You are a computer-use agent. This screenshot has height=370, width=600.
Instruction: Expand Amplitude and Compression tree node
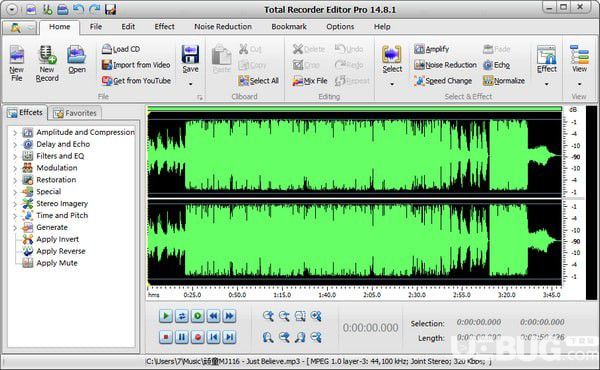pyautogui.click(x=15, y=133)
